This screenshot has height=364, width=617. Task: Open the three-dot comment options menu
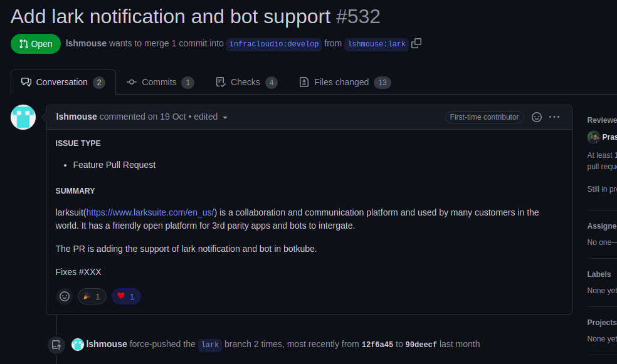click(554, 117)
